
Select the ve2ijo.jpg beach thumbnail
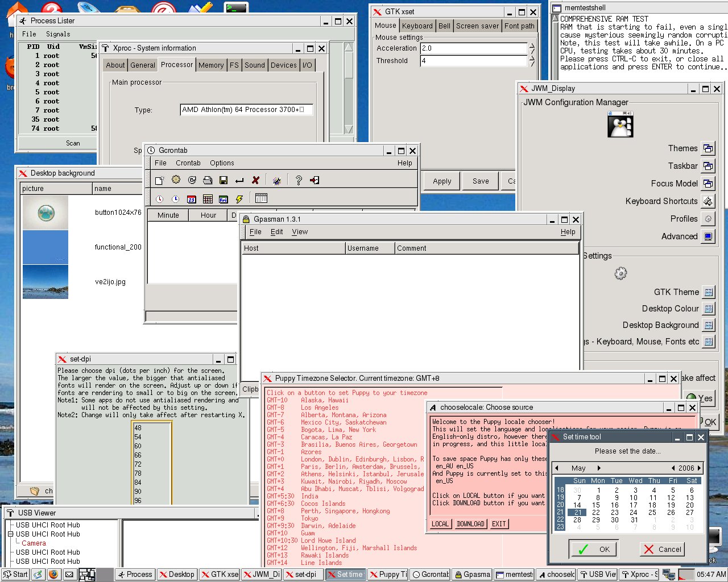[x=45, y=282]
